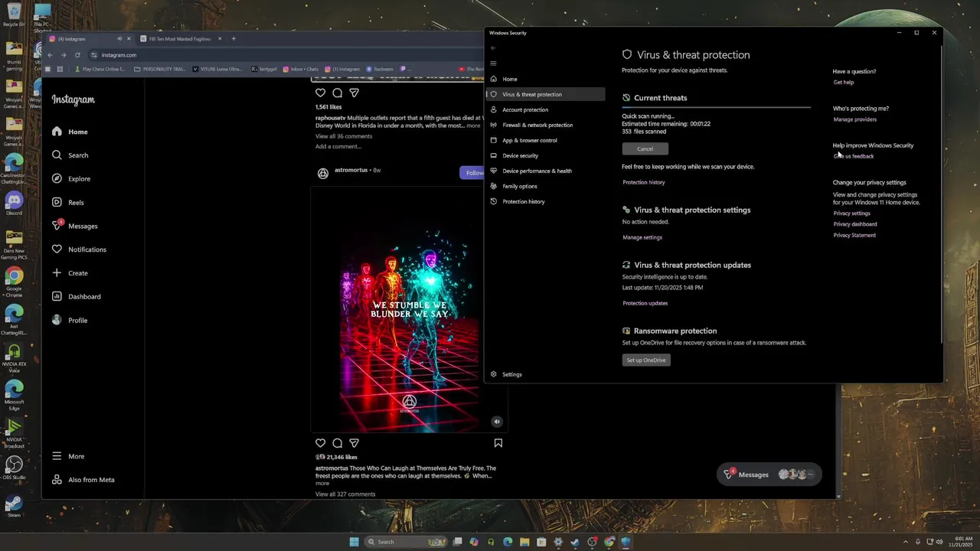Like the astromortus post
The height and width of the screenshot is (551, 980).
320,443
